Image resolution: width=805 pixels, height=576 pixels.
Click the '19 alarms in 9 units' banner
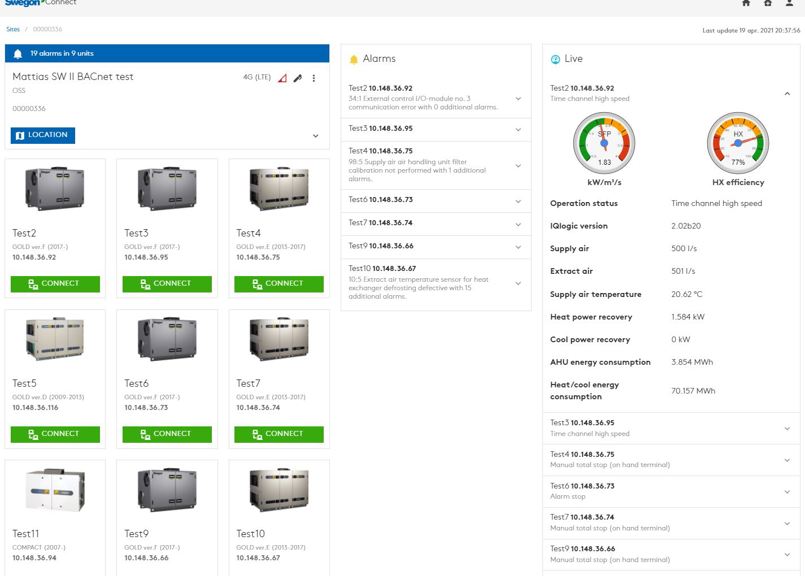[x=167, y=53]
